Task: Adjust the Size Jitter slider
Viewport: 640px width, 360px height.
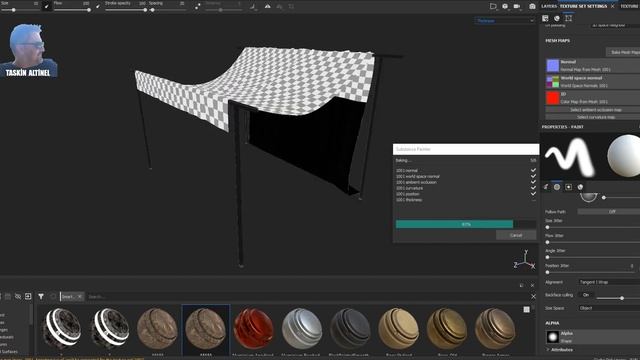Action: pyautogui.click(x=592, y=227)
